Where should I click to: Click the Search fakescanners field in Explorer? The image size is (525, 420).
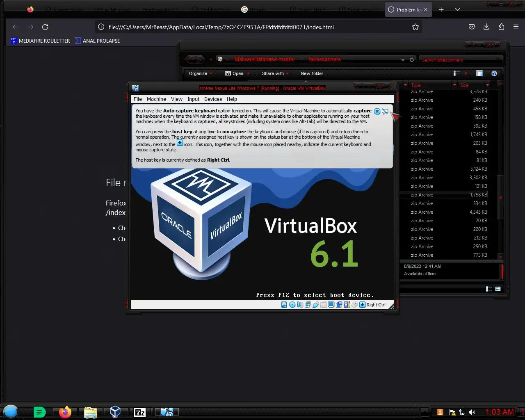click(x=461, y=59)
